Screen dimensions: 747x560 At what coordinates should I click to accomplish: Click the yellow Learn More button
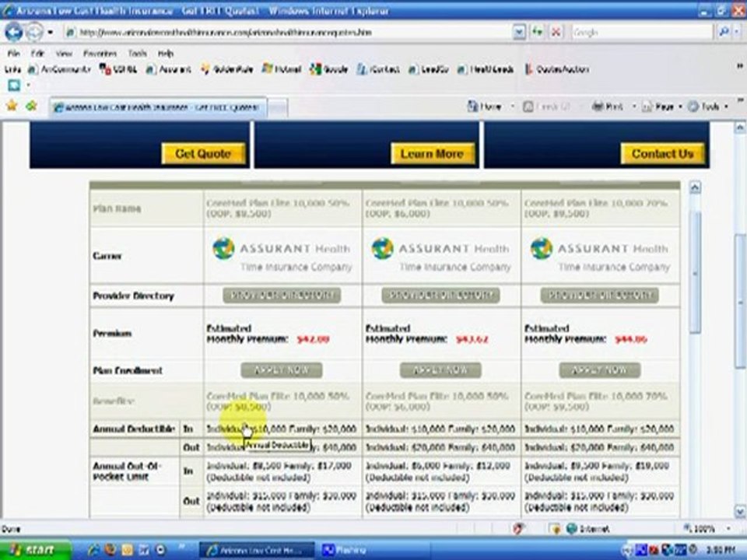click(x=433, y=154)
